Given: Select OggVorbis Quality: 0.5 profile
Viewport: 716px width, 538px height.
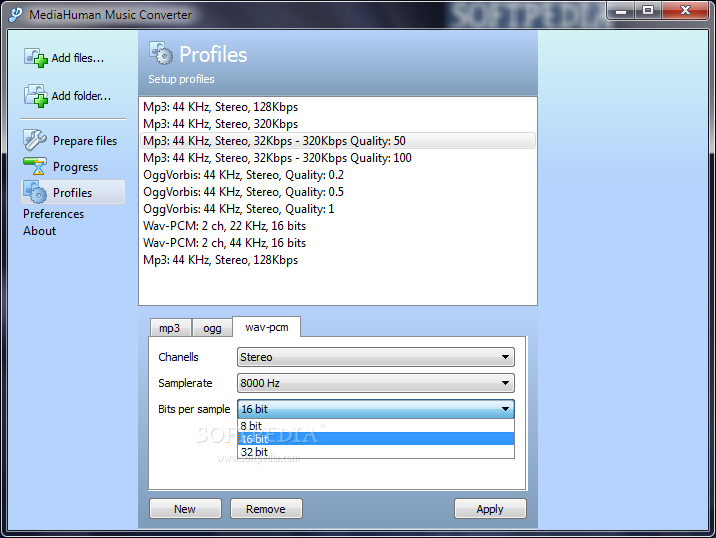Looking at the screenshot, I should [337, 192].
